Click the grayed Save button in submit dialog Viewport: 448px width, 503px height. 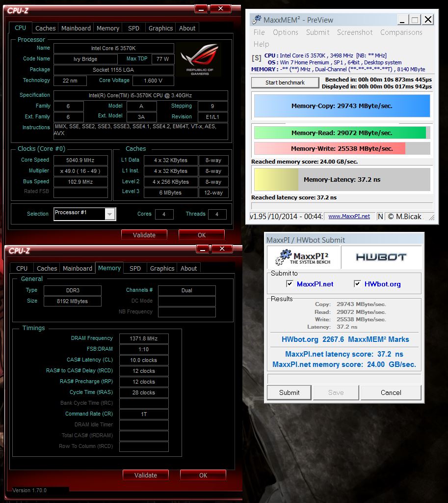pyautogui.click(x=336, y=392)
